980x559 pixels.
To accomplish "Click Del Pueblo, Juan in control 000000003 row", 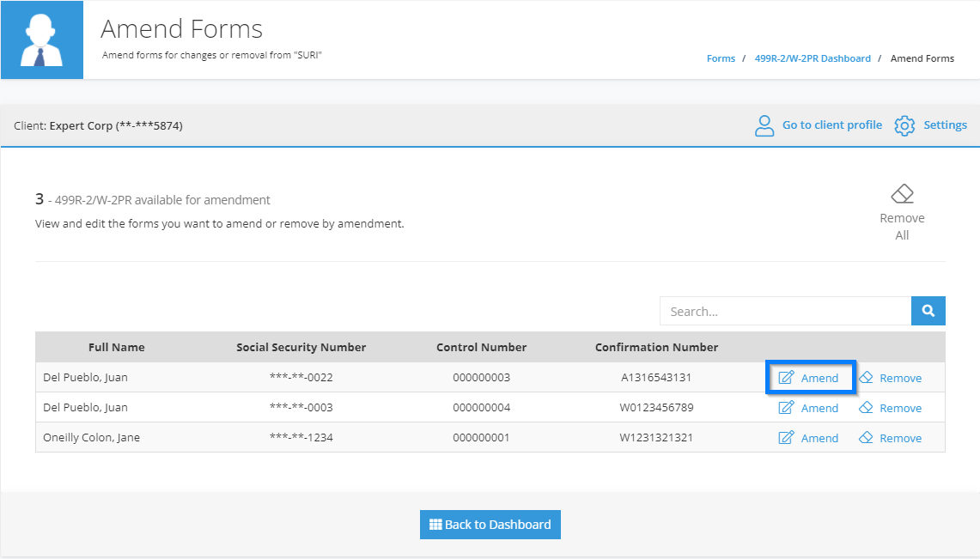I will [85, 377].
